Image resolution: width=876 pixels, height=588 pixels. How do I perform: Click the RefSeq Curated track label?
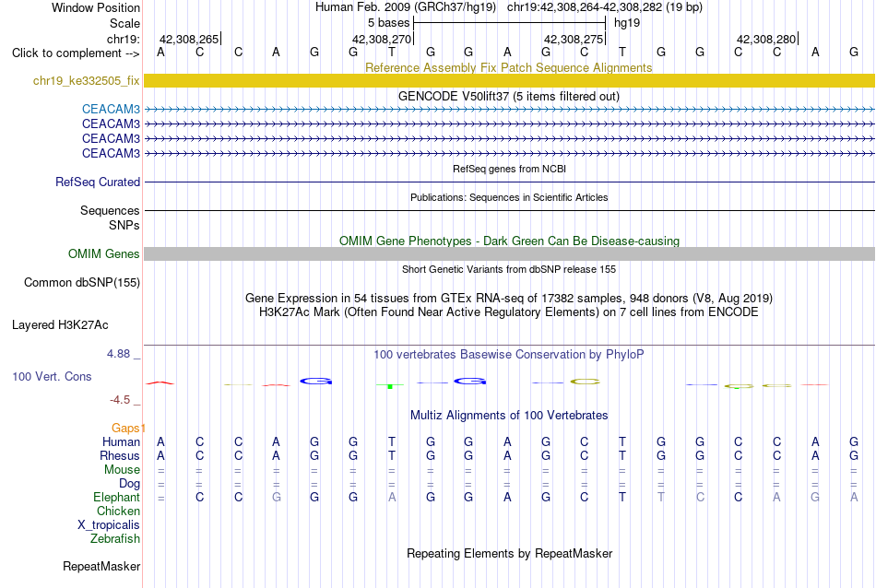[97, 182]
